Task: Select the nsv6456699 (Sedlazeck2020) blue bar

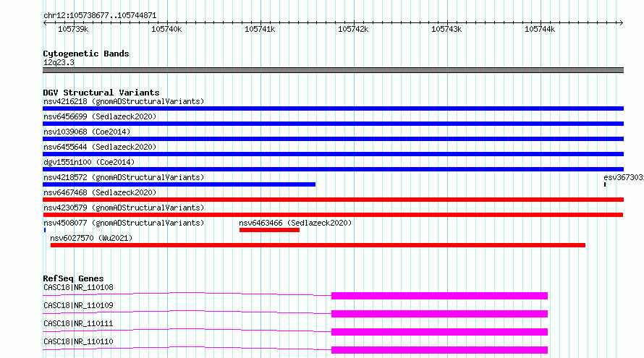Action: tap(333, 124)
